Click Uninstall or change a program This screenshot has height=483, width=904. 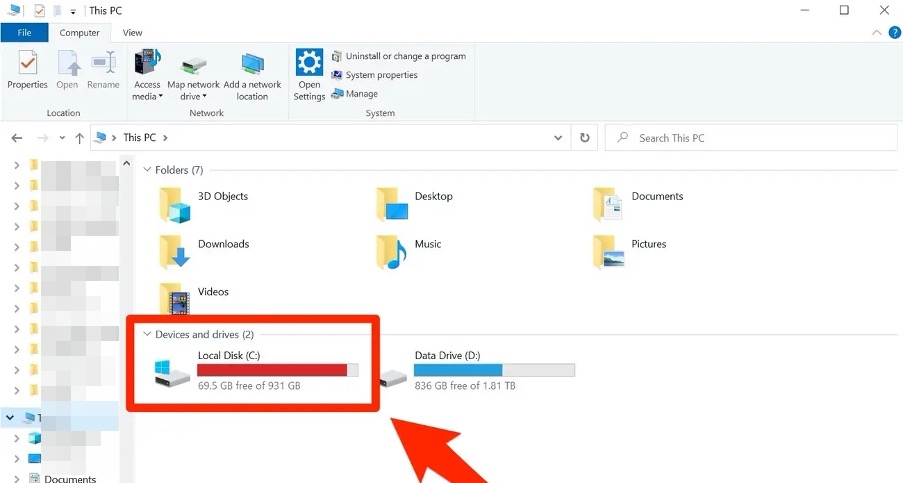coord(398,56)
